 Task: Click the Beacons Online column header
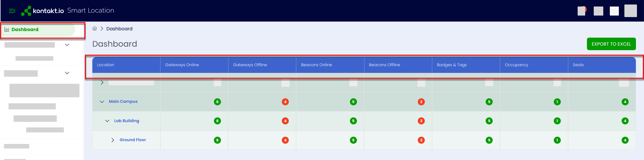tap(330, 65)
